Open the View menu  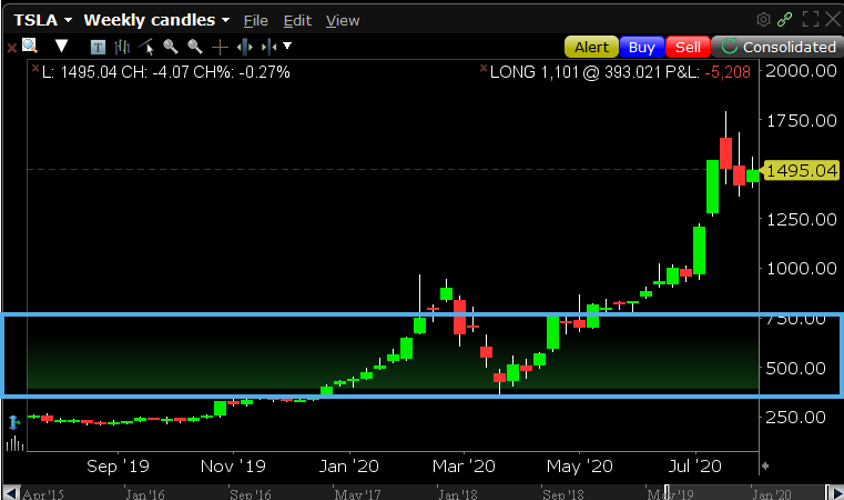click(x=343, y=20)
